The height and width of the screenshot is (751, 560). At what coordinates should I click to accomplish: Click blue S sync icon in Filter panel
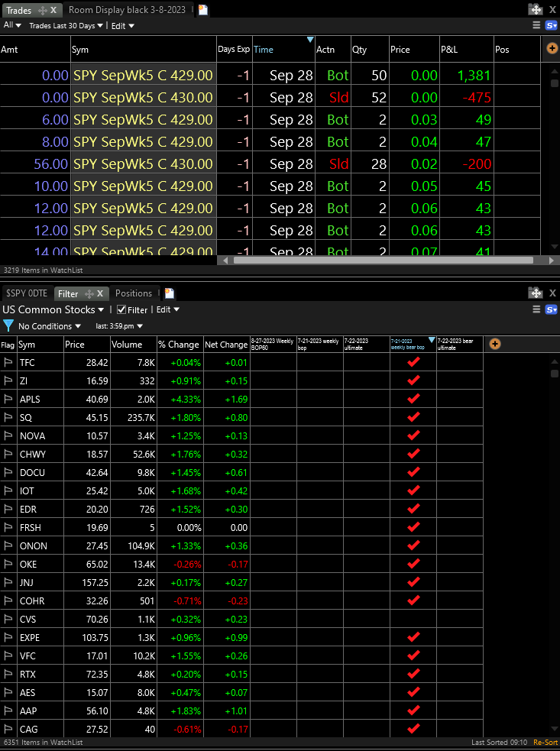[x=552, y=309]
